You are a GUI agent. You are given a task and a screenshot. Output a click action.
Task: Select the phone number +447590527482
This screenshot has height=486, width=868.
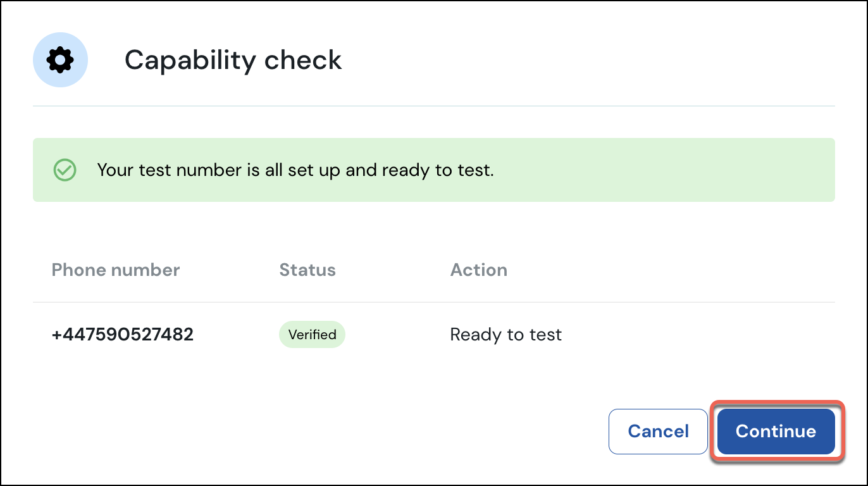[122, 334]
